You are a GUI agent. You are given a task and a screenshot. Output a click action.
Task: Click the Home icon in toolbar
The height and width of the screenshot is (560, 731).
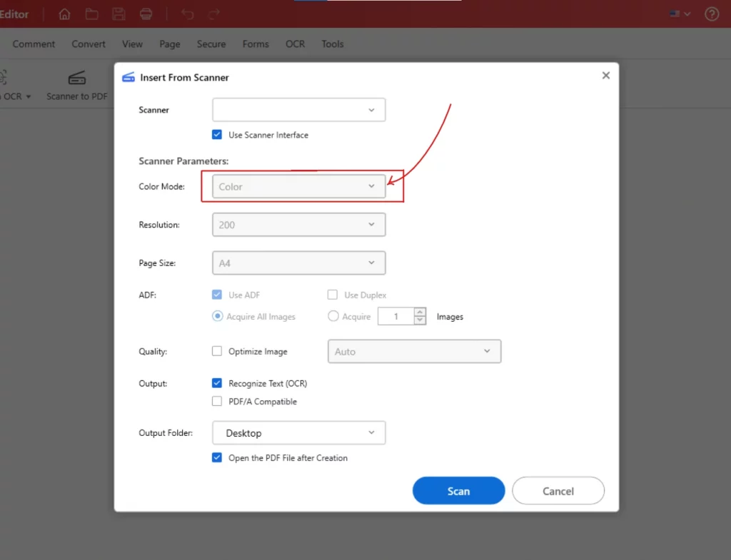pos(64,14)
